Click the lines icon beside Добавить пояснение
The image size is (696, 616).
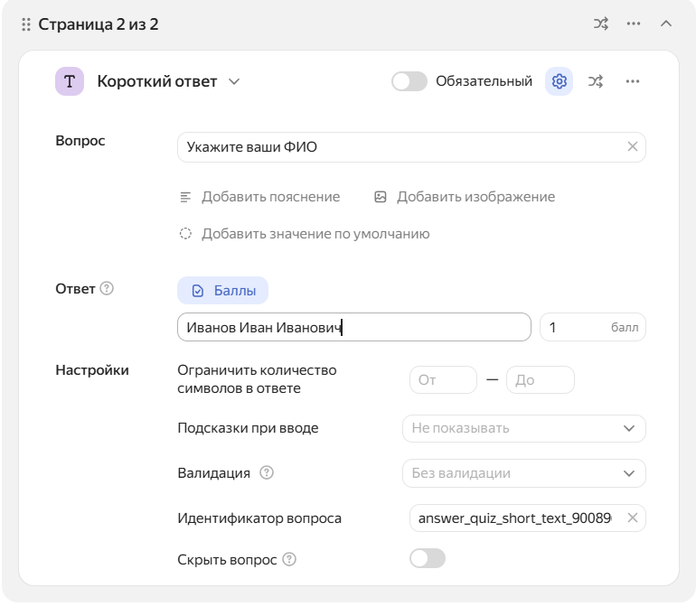185,197
